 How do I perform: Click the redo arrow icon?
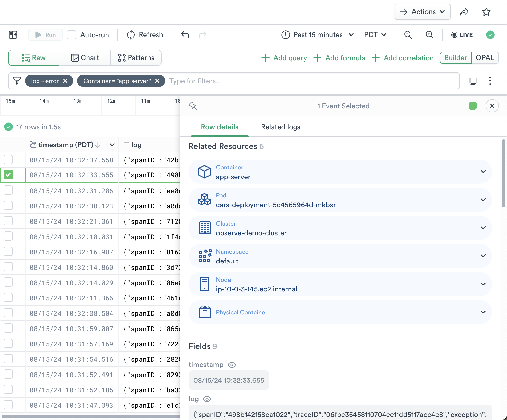click(x=202, y=35)
